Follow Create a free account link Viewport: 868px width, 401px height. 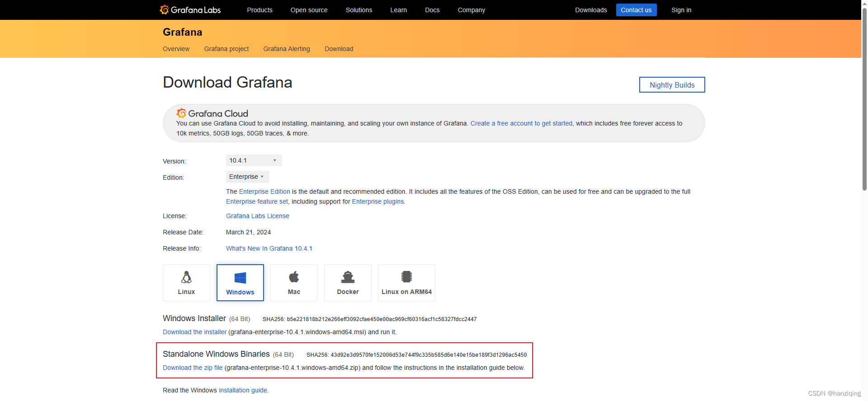pyautogui.click(x=521, y=123)
